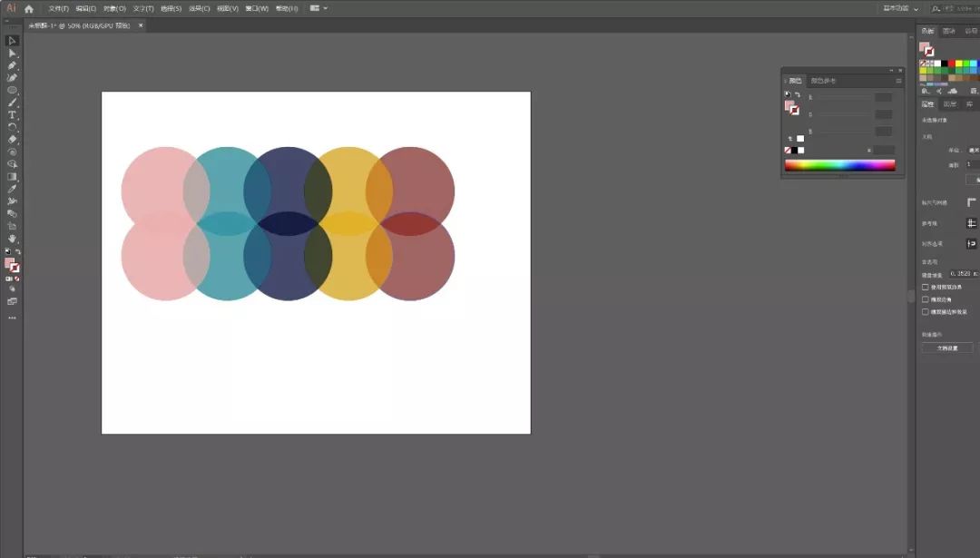This screenshot has height=558, width=980.
Task: Switch to the 颜色参考 tab
Action: coord(823,81)
